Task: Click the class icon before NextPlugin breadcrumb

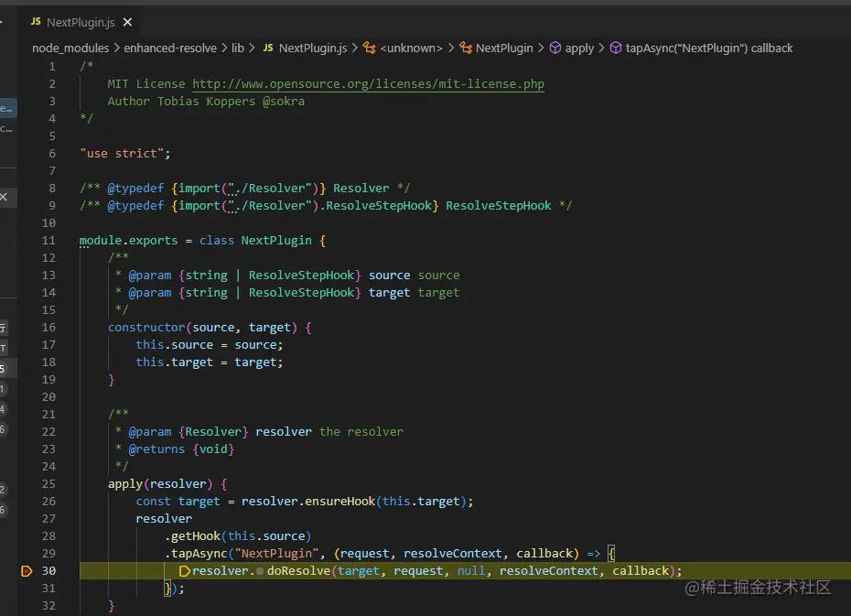Action: point(466,48)
